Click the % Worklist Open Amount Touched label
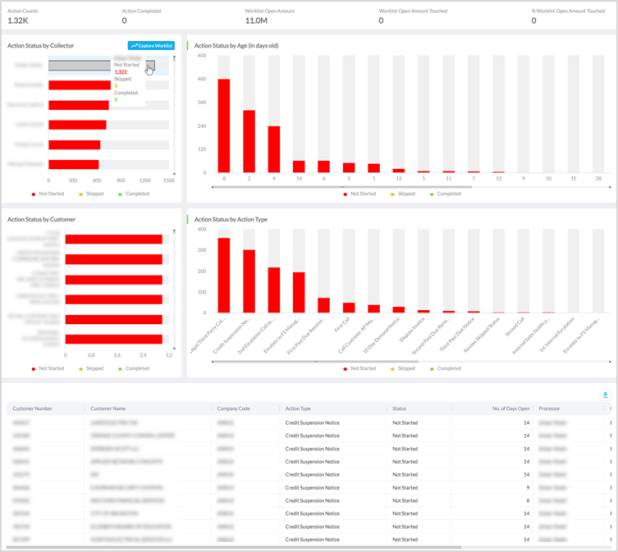 [568, 11]
